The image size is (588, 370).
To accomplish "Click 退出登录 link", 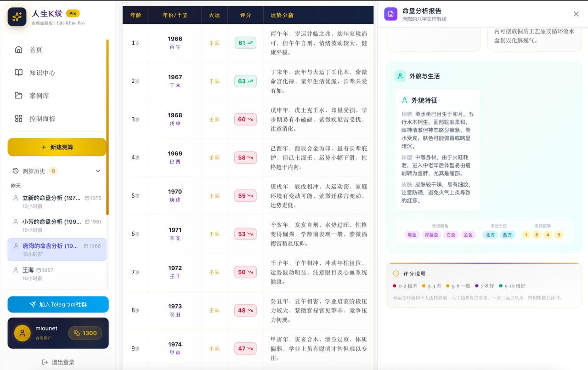I will click(x=58, y=362).
